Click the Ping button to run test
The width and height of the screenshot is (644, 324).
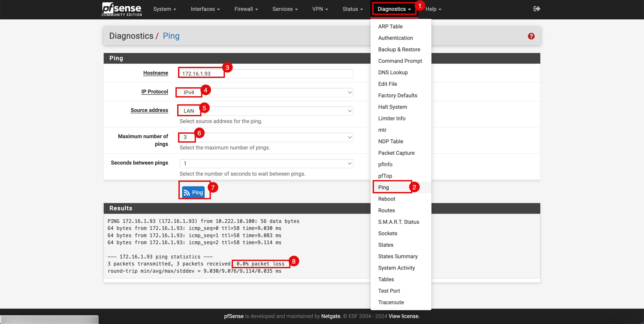coord(193,192)
